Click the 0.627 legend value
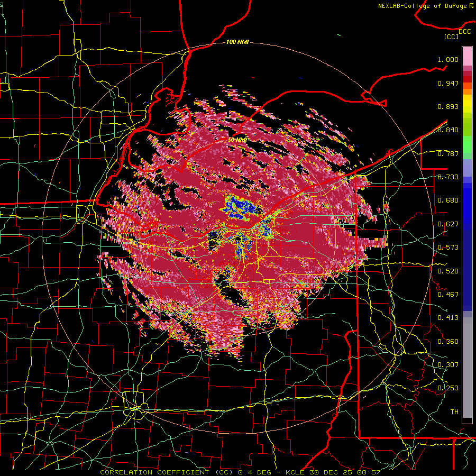476x476 pixels. click(448, 224)
